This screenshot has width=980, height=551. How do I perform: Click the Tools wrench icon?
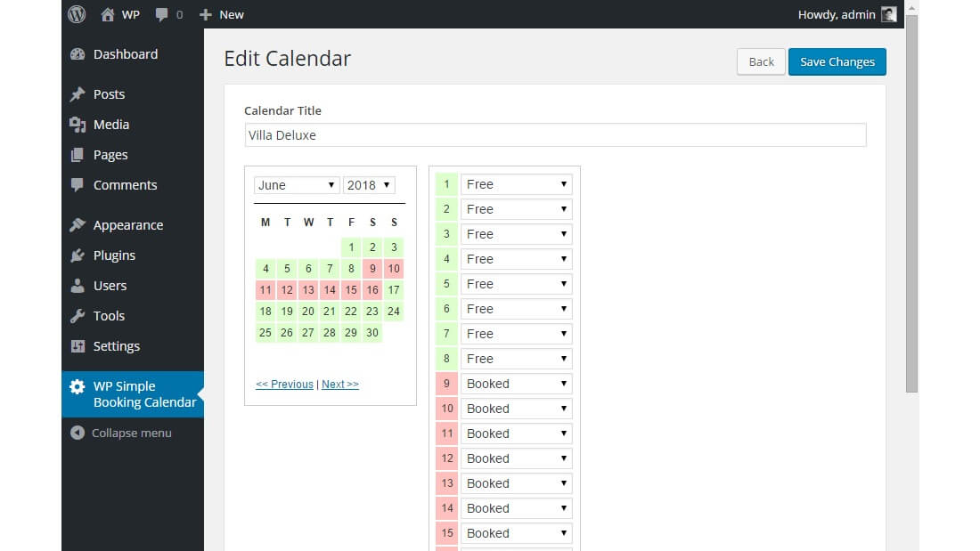[78, 316]
